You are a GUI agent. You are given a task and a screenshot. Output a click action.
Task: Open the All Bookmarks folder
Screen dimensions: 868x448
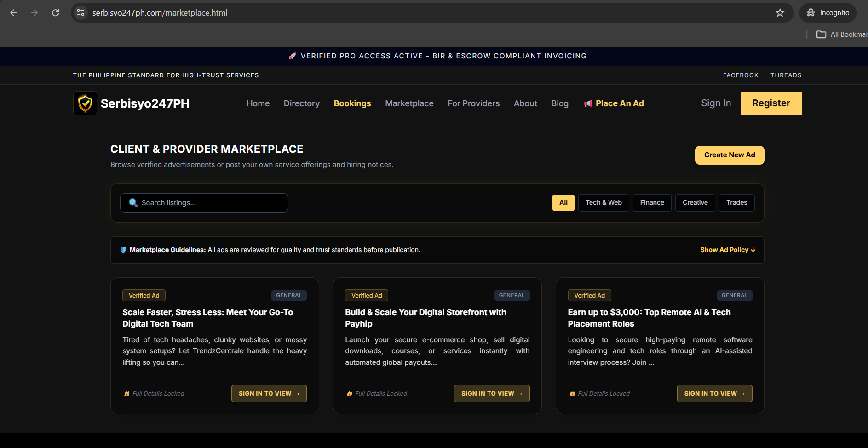(842, 34)
